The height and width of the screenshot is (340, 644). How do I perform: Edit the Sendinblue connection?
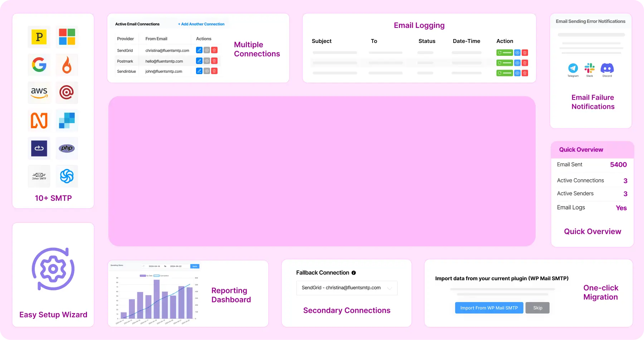click(199, 71)
